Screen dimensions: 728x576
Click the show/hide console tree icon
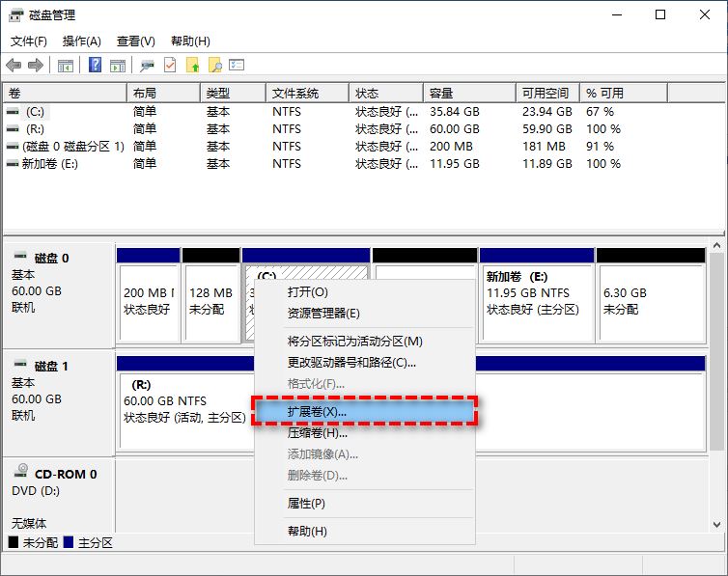click(x=66, y=66)
